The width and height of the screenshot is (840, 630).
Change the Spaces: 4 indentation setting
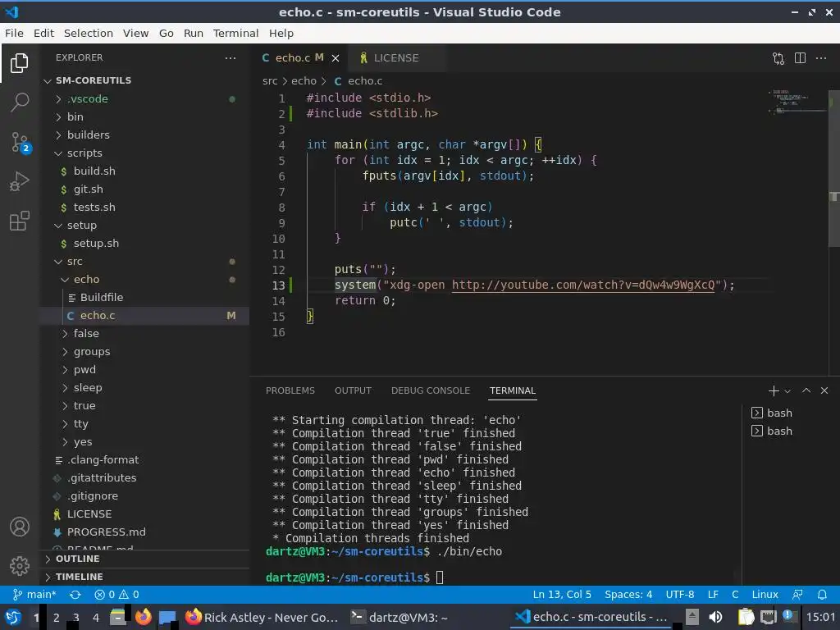click(628, 595)
